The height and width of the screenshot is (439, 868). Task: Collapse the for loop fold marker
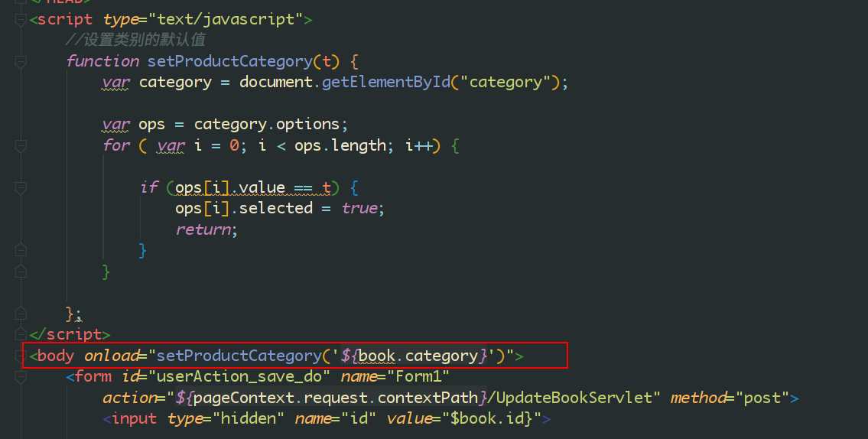point(21,146)
